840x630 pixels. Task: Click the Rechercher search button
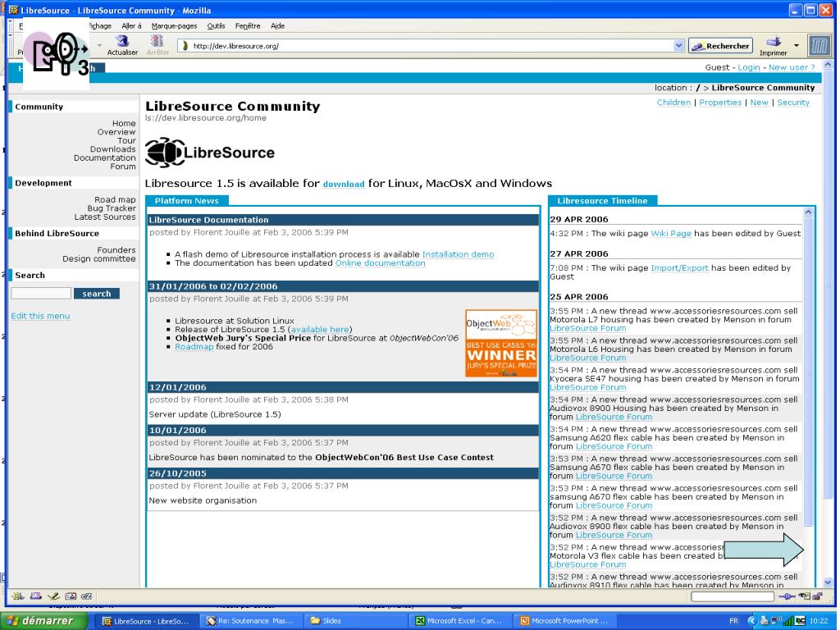720,46
